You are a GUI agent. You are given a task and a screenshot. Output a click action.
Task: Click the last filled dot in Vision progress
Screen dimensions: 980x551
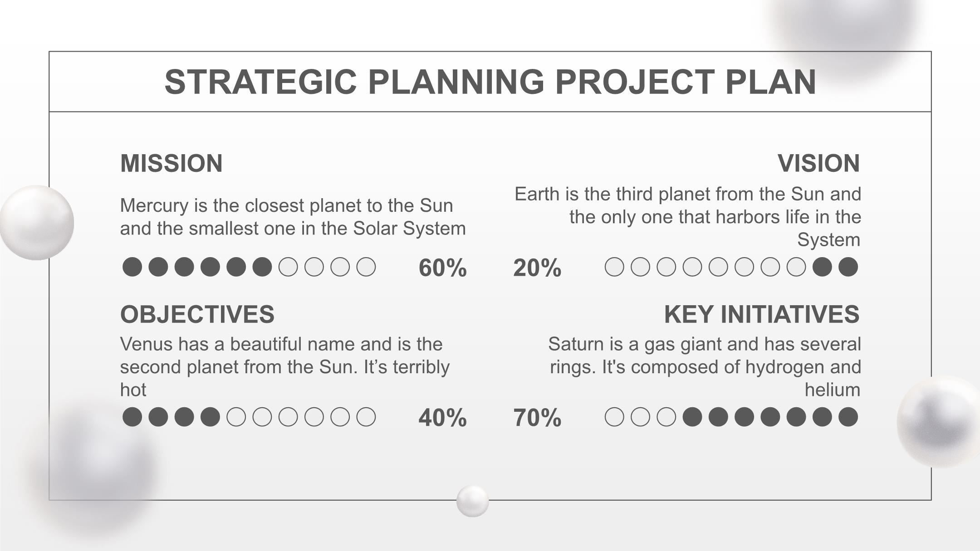pyautogui.click(x=848, y=267)
